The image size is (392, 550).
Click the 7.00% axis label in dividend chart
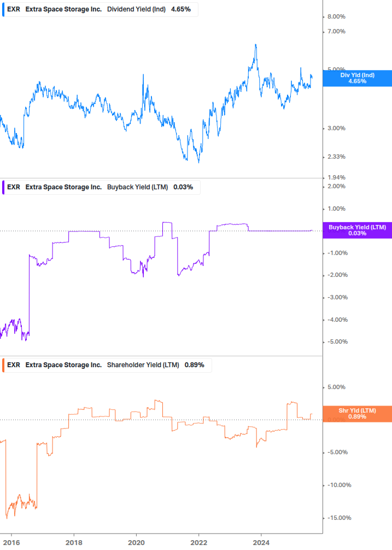coord(336,32)
